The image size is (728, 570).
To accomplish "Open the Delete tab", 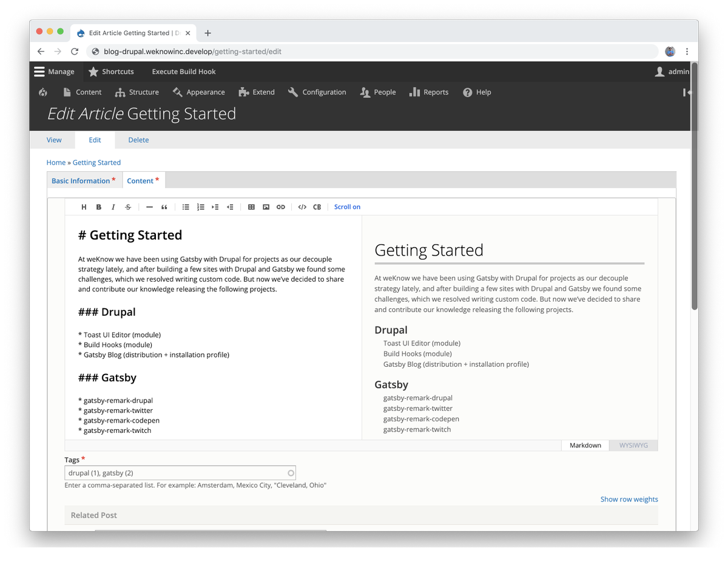I will tap(138, 140).
